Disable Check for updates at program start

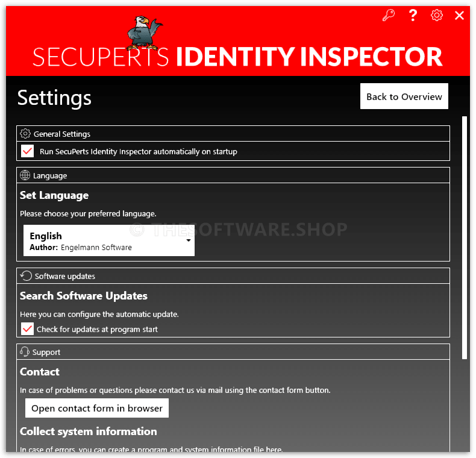(27, 328)
